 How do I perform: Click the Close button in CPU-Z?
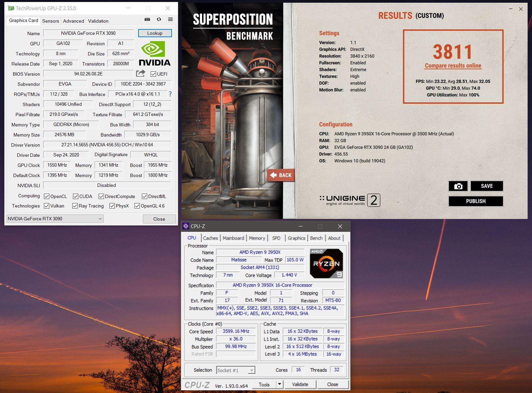coord(332,385)
